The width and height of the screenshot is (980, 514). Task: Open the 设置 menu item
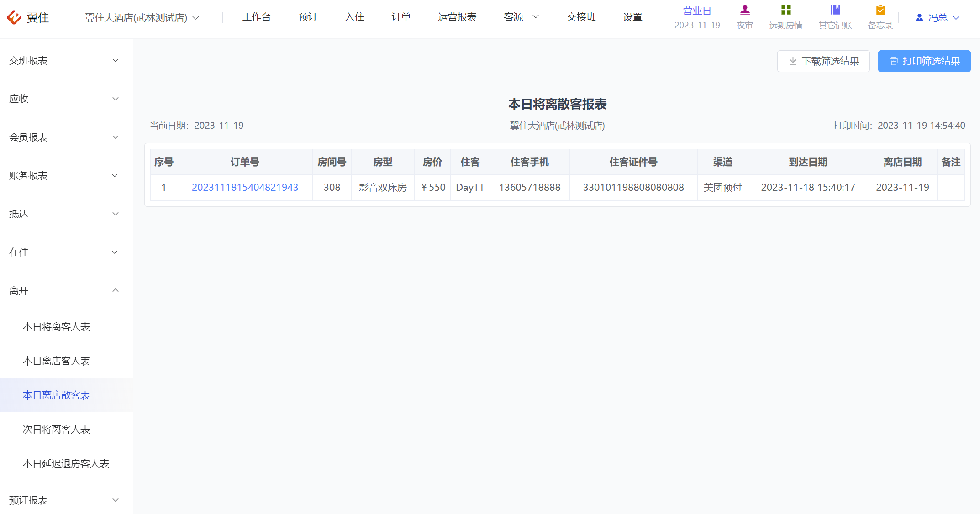[633, 17]
